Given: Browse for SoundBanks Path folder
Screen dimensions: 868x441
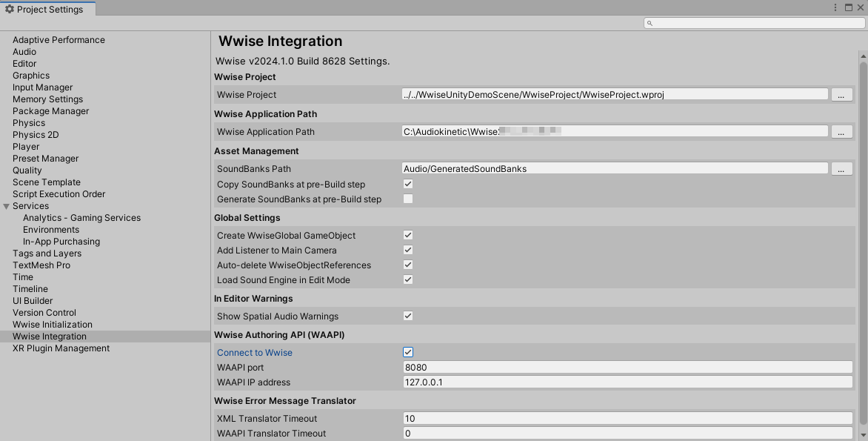Looking at the screenshot, I should point(841,168).
